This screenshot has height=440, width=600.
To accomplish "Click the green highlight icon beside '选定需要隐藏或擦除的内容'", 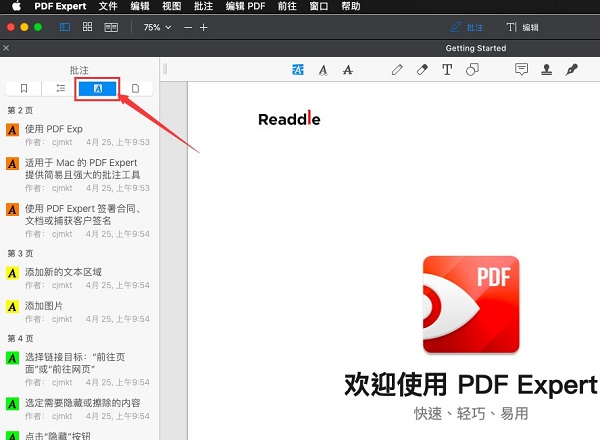I will click(x=12, y=404).
